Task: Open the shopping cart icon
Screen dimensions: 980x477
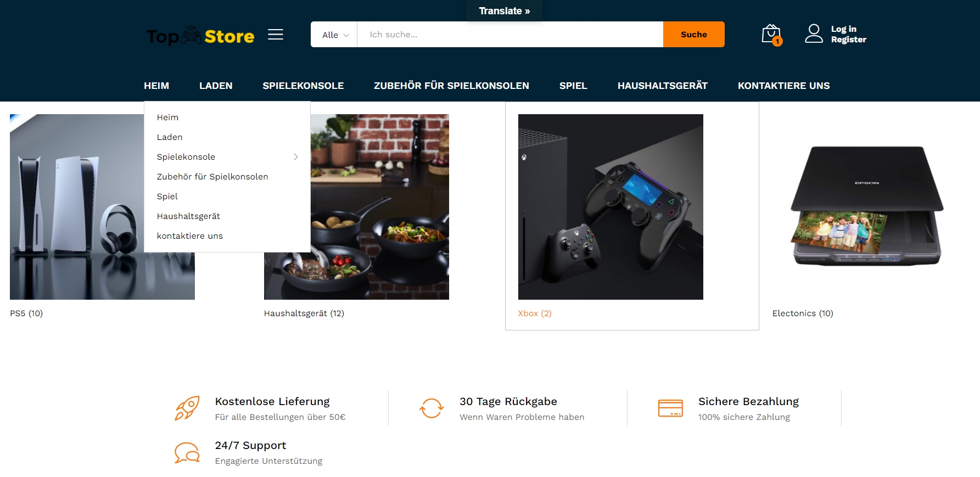Action: coord(771,35)
